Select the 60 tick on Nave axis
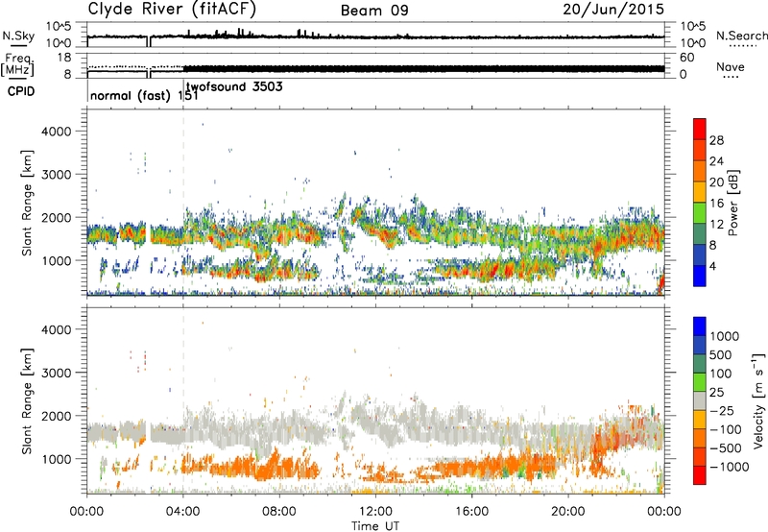Viewport: 768px width, 532px height. coord(687,58)
